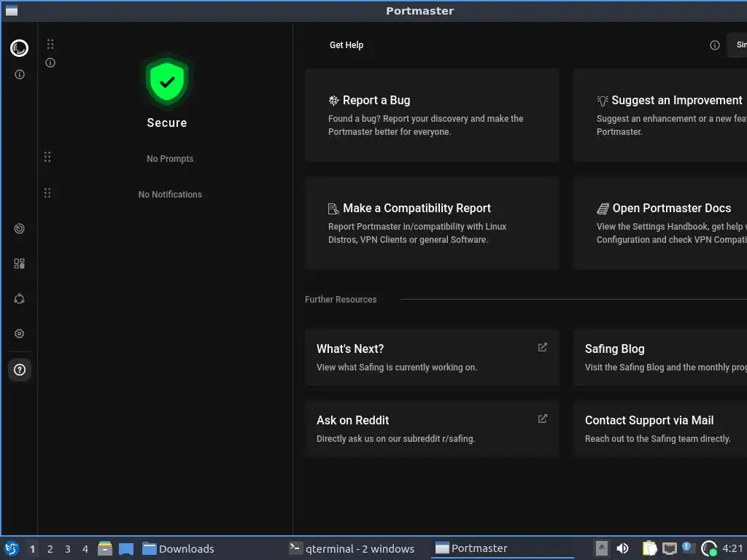Viewport: 747px width, 560px height.
Task: Click the info icon below the Portmaster logo
Action: point(20,74)
